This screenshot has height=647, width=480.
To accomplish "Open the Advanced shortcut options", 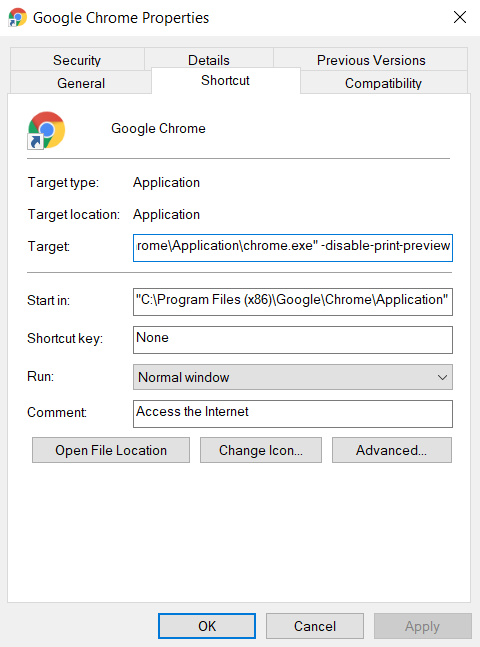I will pyautogui.click(x=392, y=450).
